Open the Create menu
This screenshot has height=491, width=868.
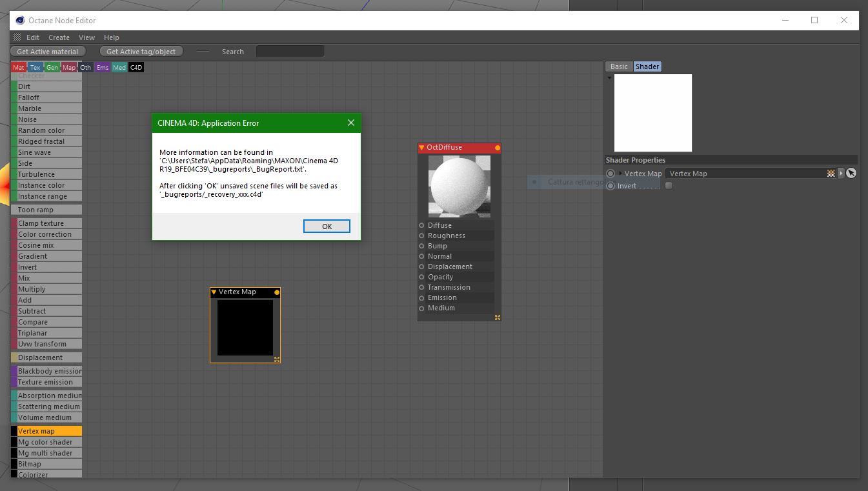pyautogui.click(x=59, y=37)
